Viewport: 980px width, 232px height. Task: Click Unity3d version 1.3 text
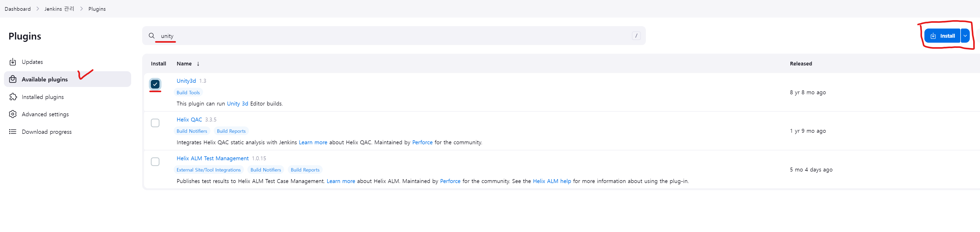coord(203,81)
